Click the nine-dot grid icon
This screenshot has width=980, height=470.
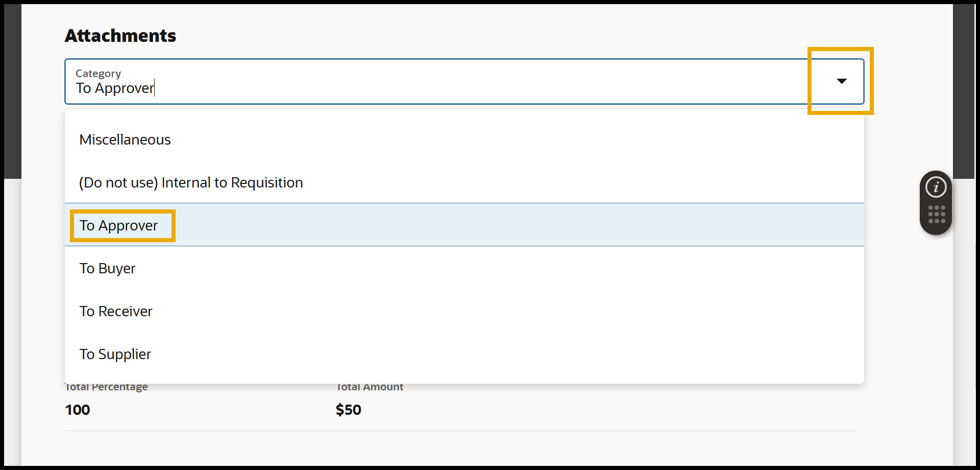click(937, 215)
